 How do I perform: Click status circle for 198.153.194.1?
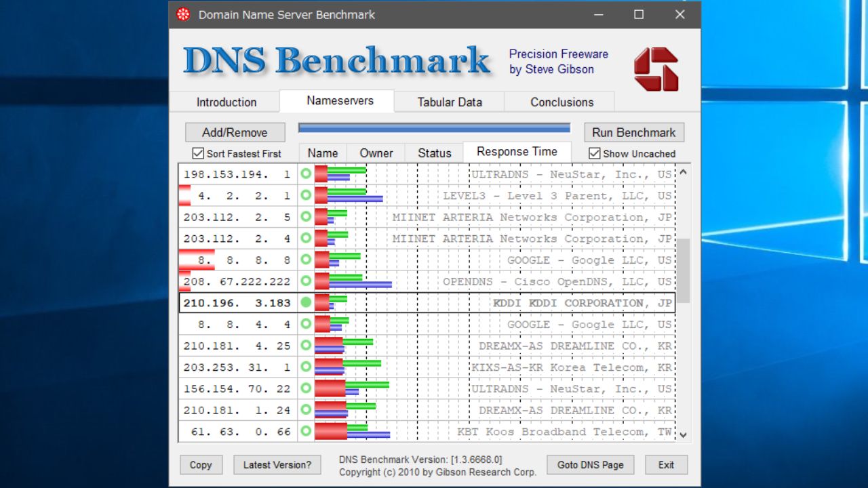(x=306, y=174)
